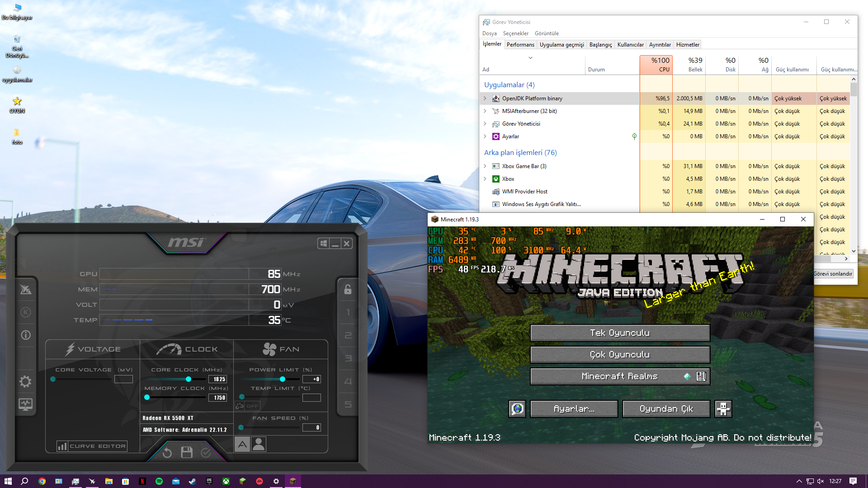Screen dimensions: 868x488
Task: Switch to the Performans tab
Action: [520, 44]
